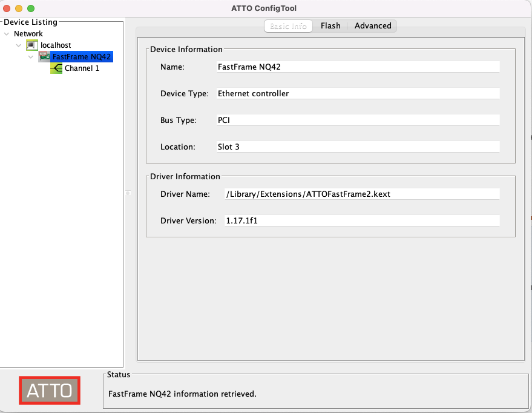This screenshot has height=413, width=532.
Task: Click the Bus Type: label
Action: pyautogui.click(x=178, y=120)
